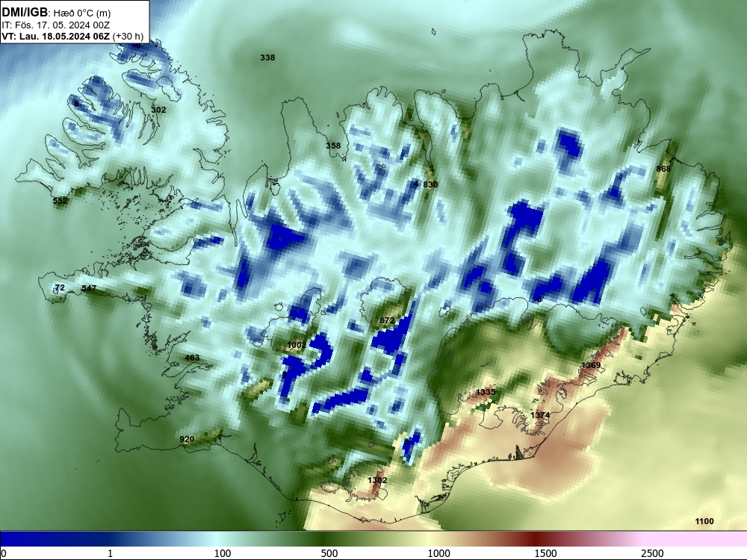The width and height of the screenshot is (747, 560).
Task: Click the color scale label '100'
Action: 223,553
